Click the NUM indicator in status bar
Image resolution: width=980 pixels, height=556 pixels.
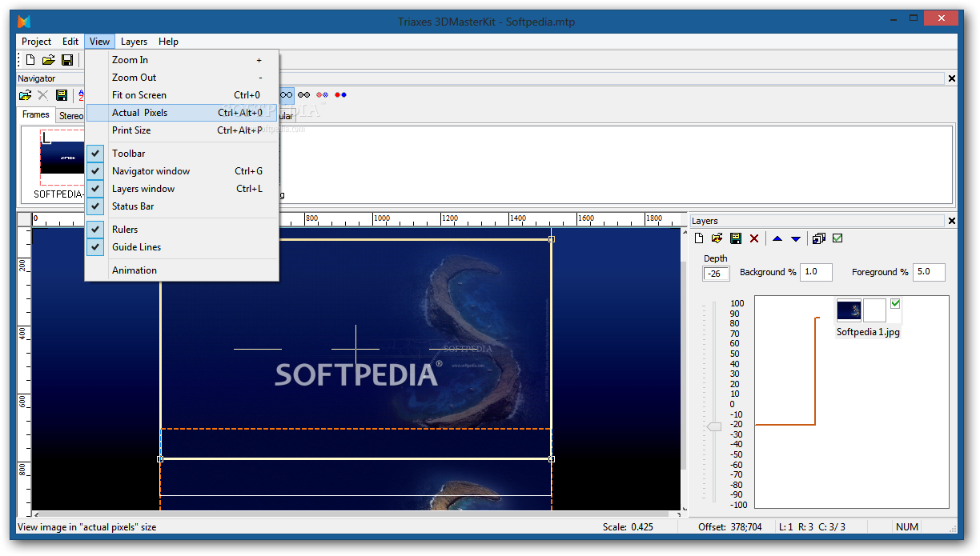click(907, 527)
